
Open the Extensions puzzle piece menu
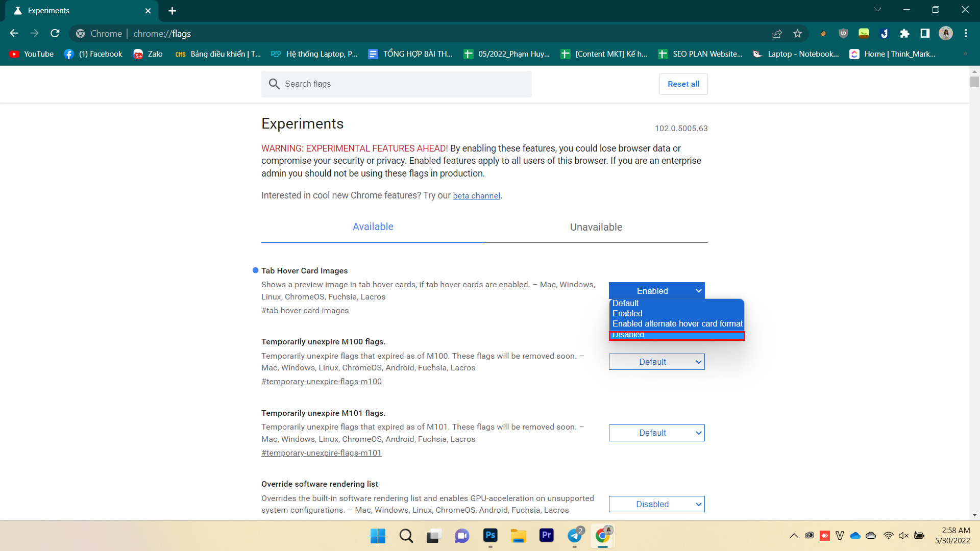(904, 34)
